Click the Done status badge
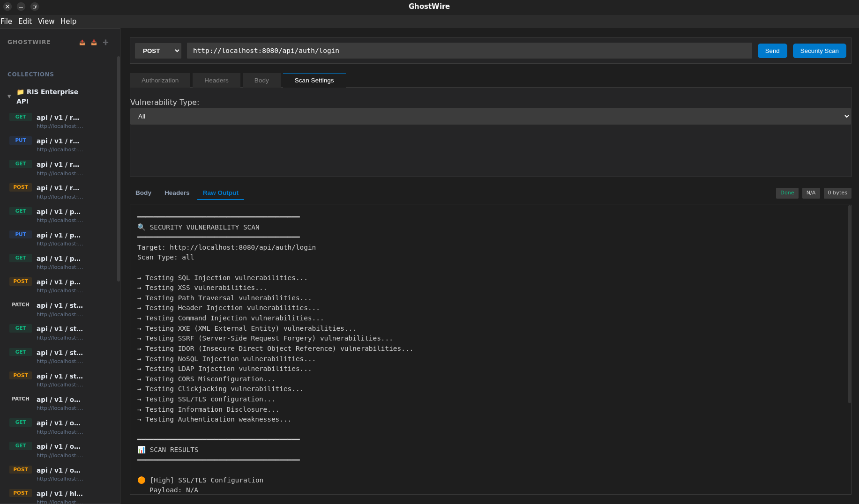859x504 pixels. (x=787, y=193)
